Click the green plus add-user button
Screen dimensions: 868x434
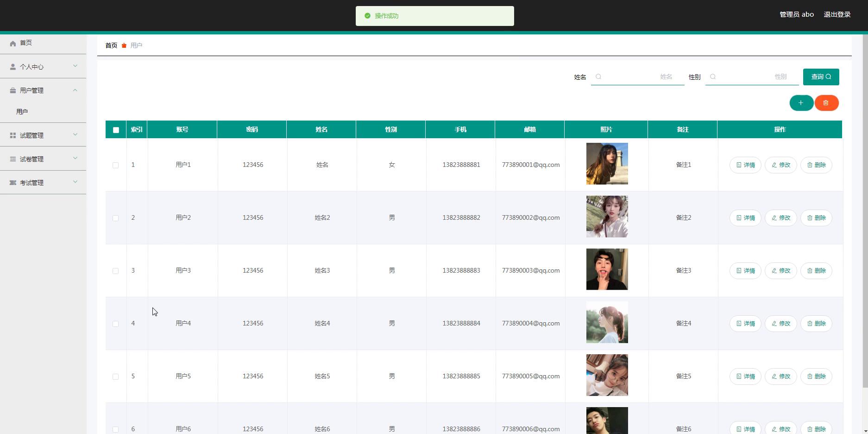[801, 103]
